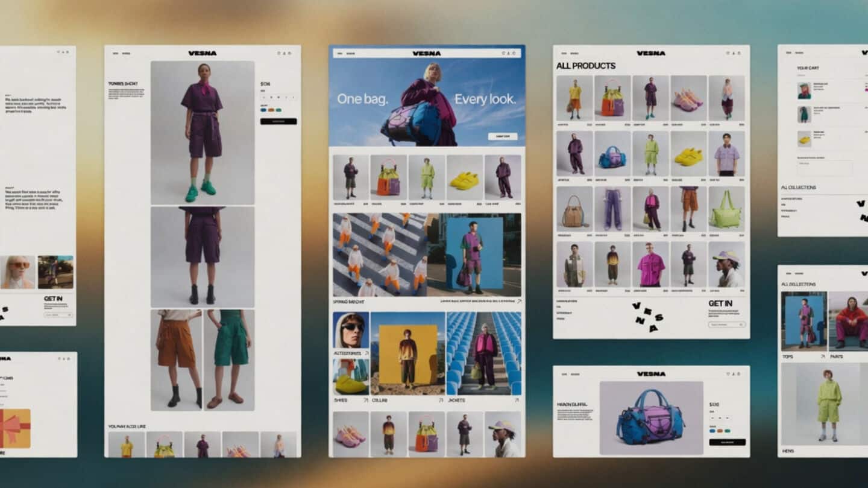This screenshot has height=488, width=868.
Task: Open Jackets stadium-seats category tile on homepage
Action: (x=484, y=353)
